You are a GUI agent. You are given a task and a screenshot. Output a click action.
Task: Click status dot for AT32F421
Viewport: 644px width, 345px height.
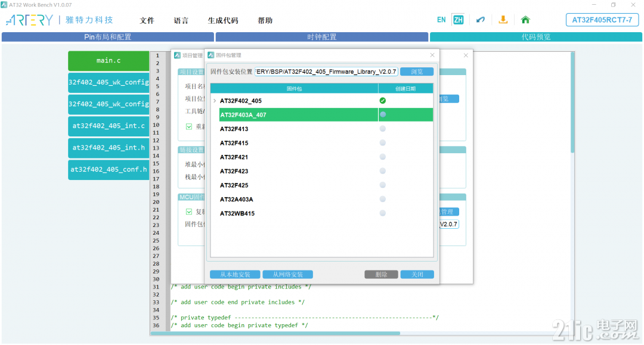tap(383, 157)
